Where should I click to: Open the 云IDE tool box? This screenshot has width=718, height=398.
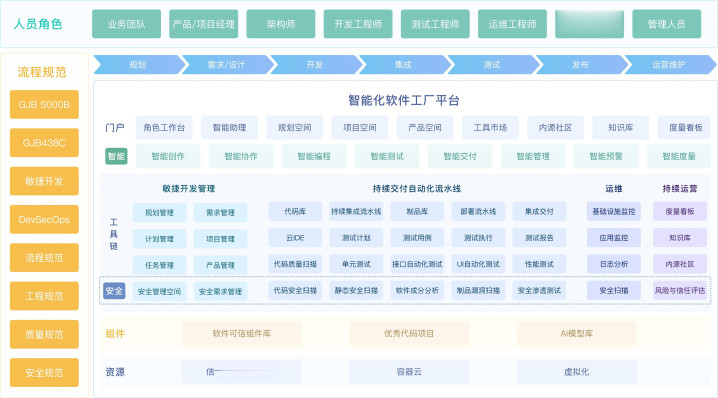click(295, 238)
